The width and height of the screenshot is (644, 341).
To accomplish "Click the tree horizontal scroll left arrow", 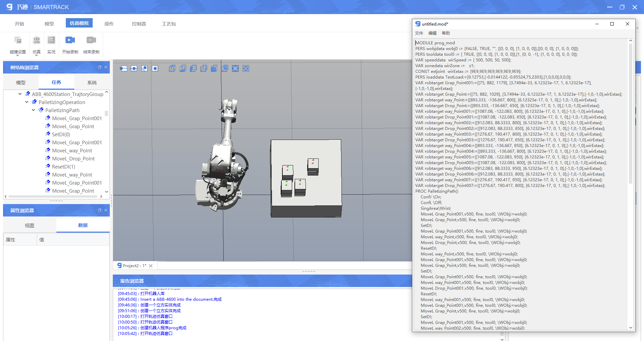I will (6, 197).
